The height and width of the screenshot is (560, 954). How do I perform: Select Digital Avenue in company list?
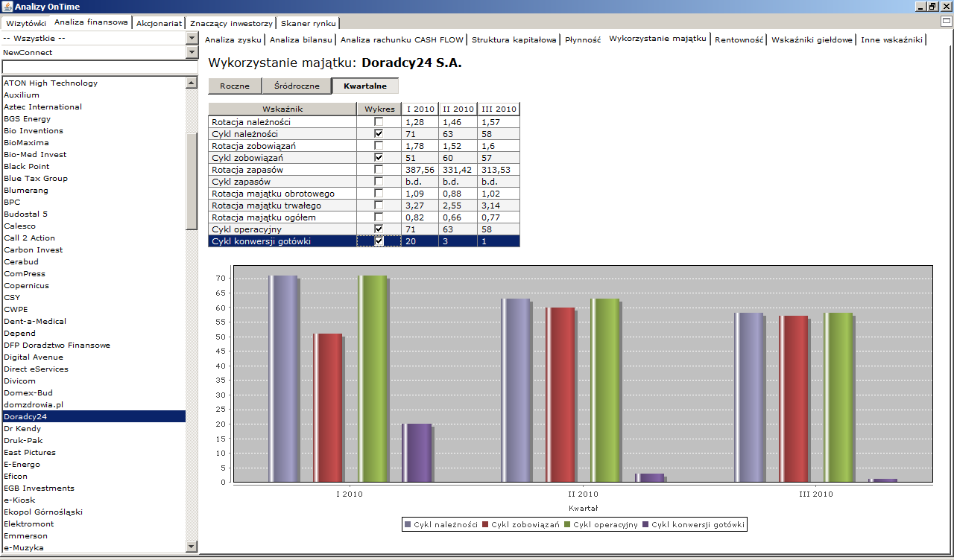[92, 357]
